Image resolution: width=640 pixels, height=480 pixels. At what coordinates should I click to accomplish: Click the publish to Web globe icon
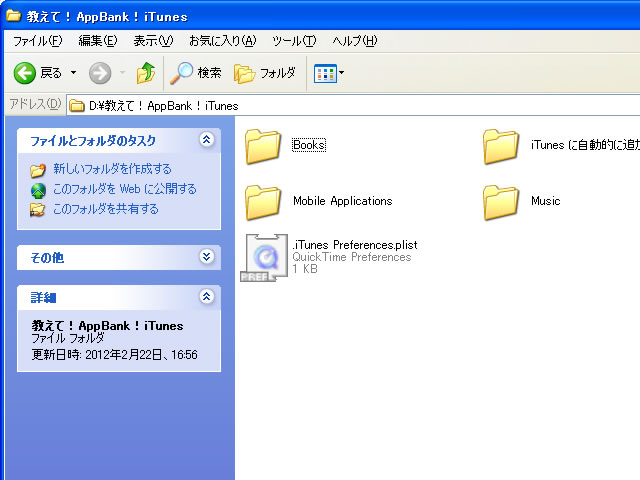point(38,190)
